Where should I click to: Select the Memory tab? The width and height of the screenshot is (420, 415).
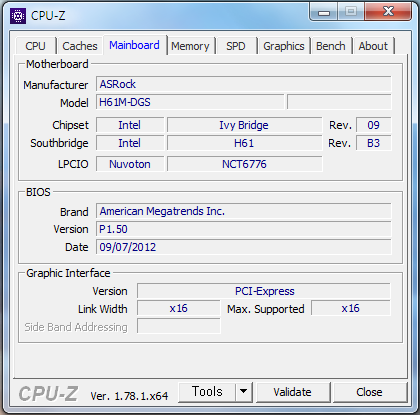pyautogui.click(x=190, y=46)
